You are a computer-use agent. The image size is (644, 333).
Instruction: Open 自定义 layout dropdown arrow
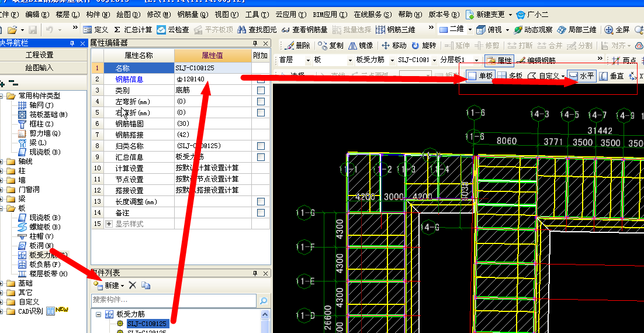pos(563,77)
